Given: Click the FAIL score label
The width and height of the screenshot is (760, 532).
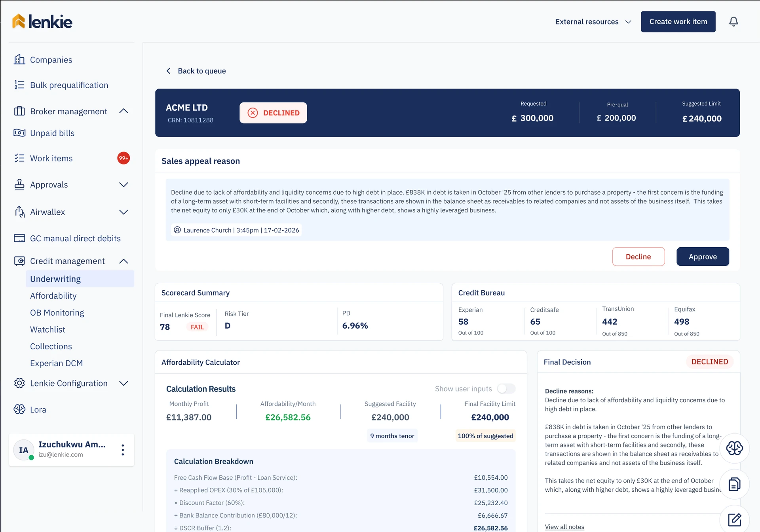Looking at the screenshot, I should coord(197,327).
